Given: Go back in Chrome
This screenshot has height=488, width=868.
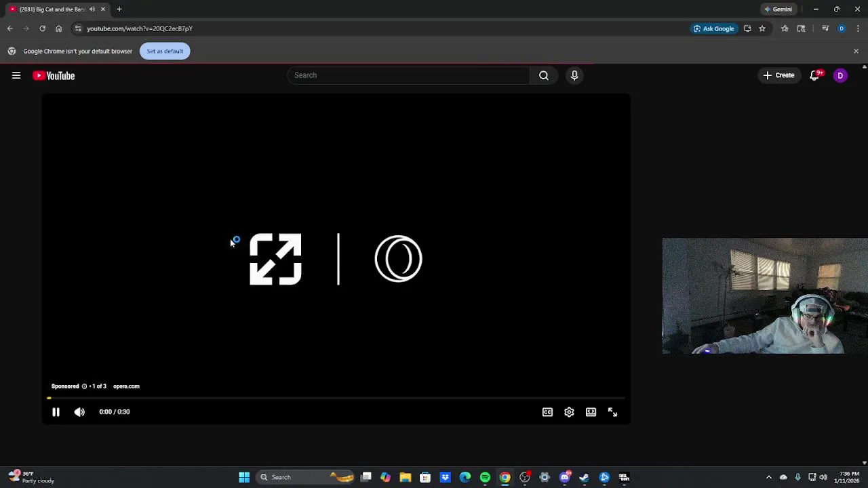Looking at the screenshot, I should (x=9, y=28).
